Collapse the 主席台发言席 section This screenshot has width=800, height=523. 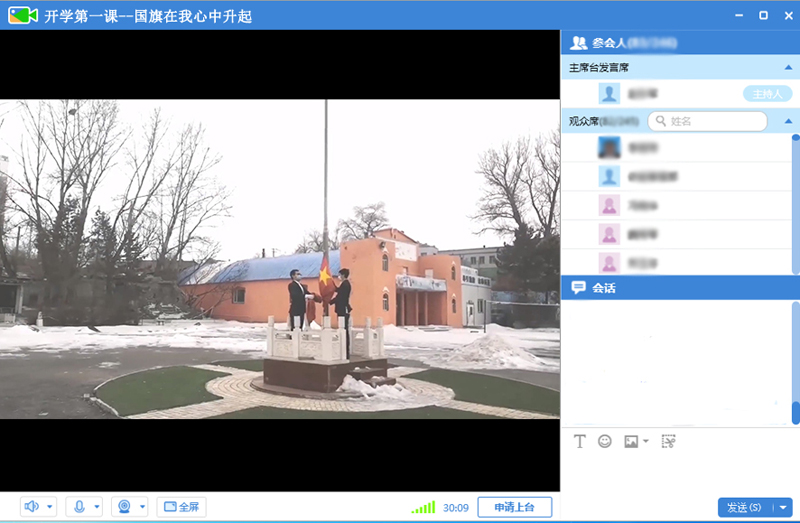(788, 68)
